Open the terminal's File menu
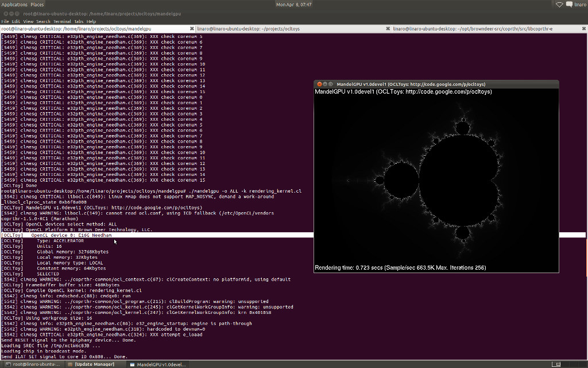This screenshot has width=588, height=368. click(x=5, y=21)
